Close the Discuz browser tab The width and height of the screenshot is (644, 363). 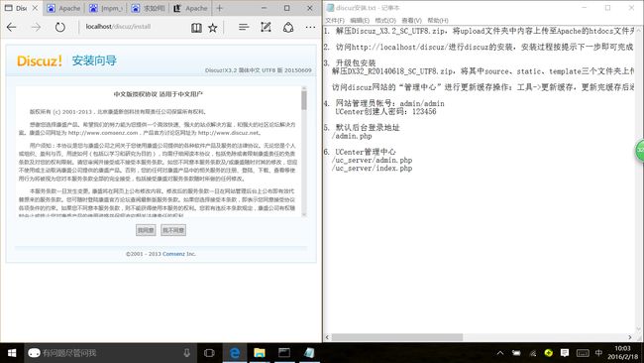pos(35,8)
